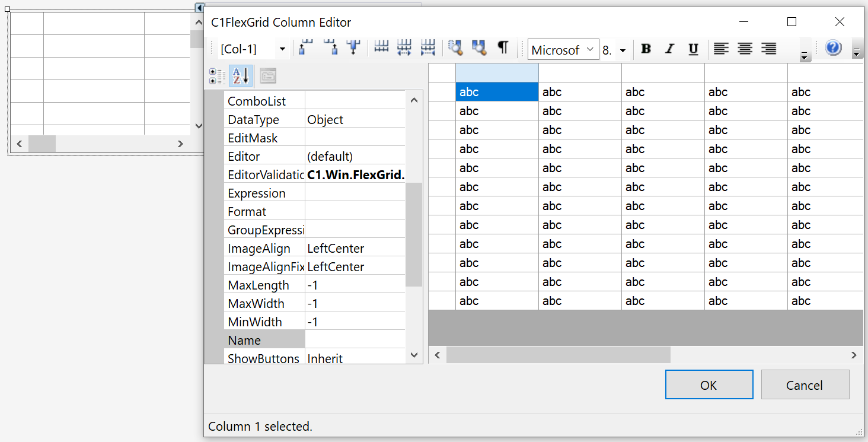Align column text right
Screen dimensions: 868x442
point(769,49)
